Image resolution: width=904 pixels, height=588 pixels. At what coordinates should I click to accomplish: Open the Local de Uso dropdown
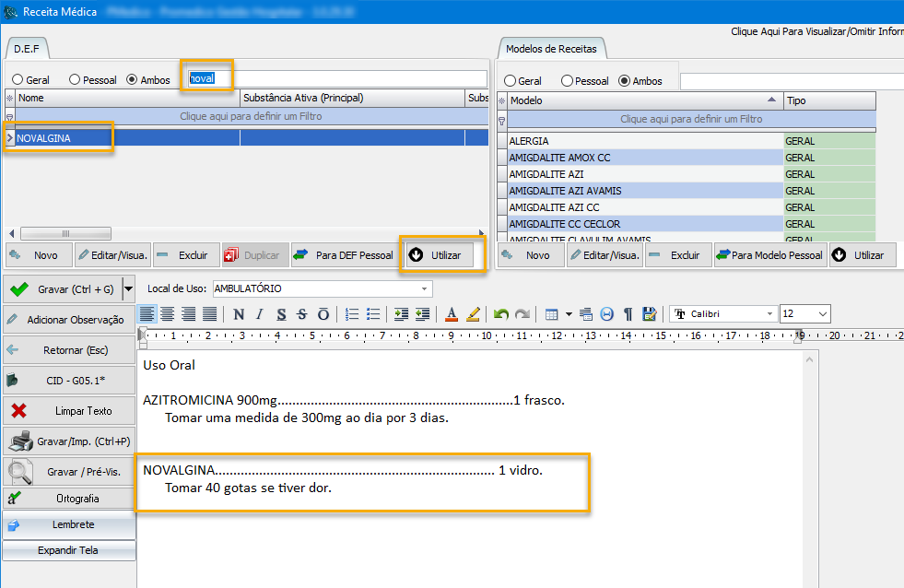pyautogui.click(x=424, y=288)
